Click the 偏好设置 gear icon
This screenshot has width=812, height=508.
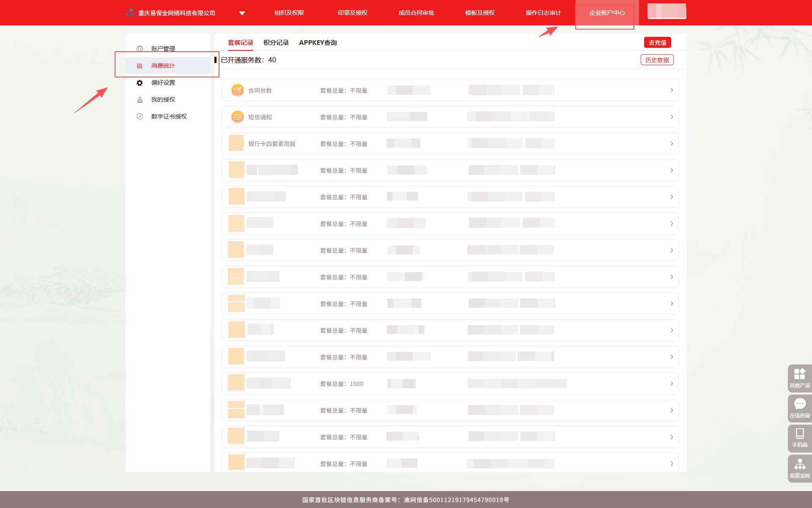click(140, 83)
